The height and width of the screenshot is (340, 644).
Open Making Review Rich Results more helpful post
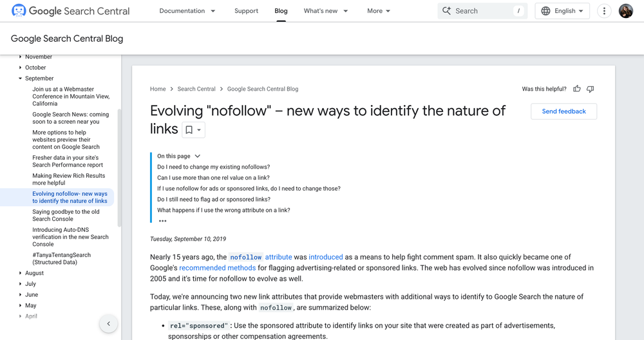pyautogui.click(x=69, y=179)
